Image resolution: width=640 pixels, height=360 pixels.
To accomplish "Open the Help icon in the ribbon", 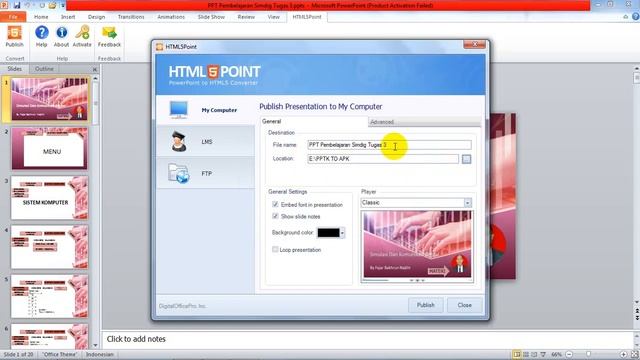I will click(x=42, y=36).
